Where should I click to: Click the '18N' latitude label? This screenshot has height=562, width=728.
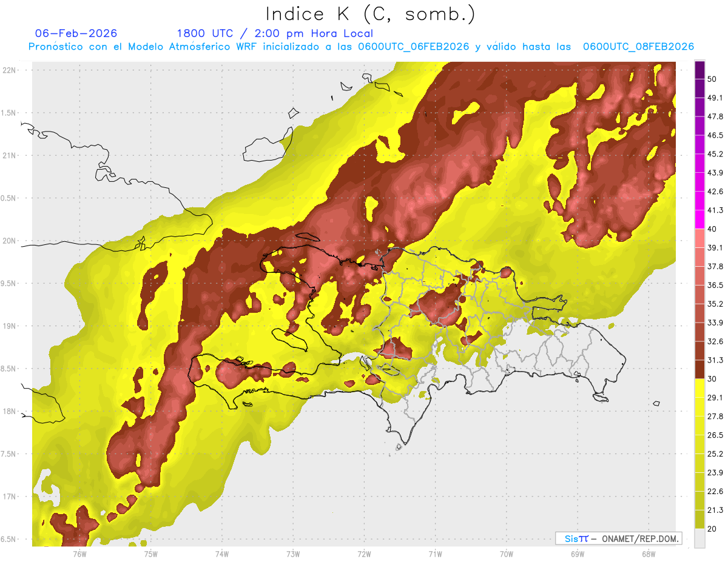click(8, 411)
